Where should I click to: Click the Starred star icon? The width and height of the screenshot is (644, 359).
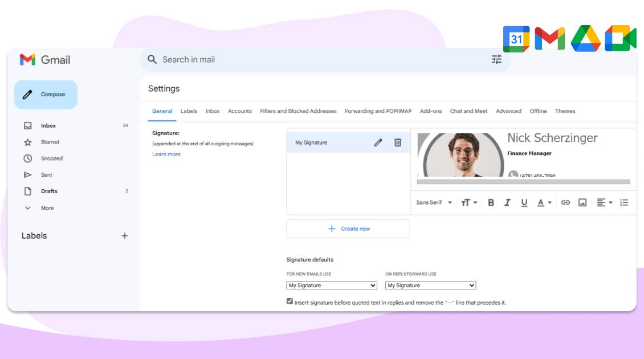click(x=27, y=142)
